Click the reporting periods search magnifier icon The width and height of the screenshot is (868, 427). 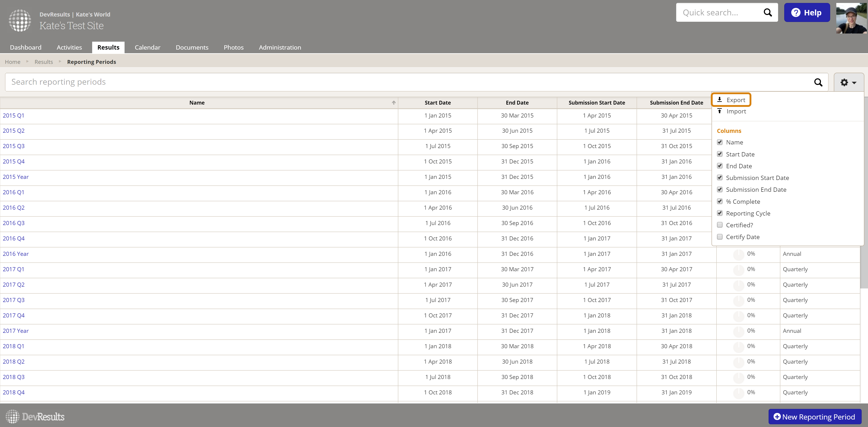click(x=818, y=82)
